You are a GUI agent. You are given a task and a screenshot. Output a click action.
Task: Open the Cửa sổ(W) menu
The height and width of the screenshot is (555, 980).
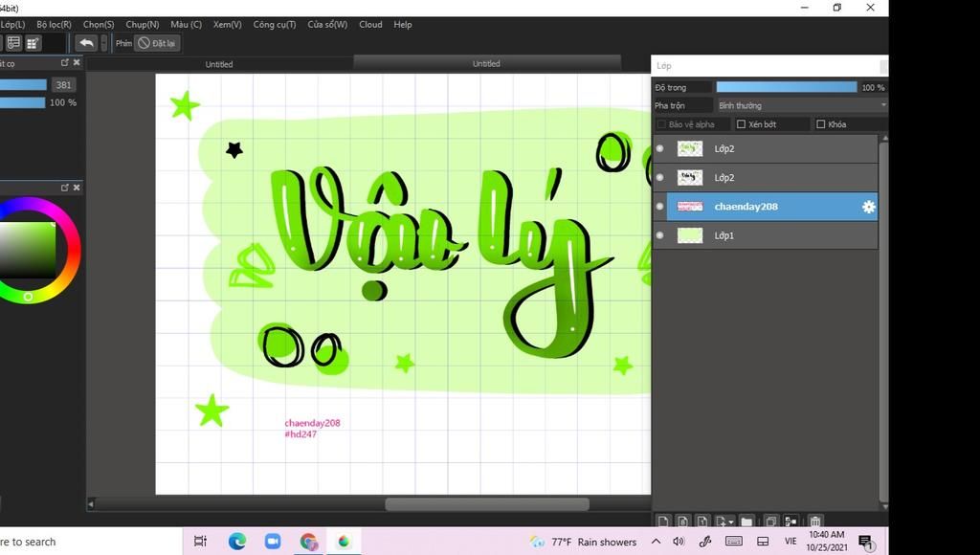click(x=327, y=24)
